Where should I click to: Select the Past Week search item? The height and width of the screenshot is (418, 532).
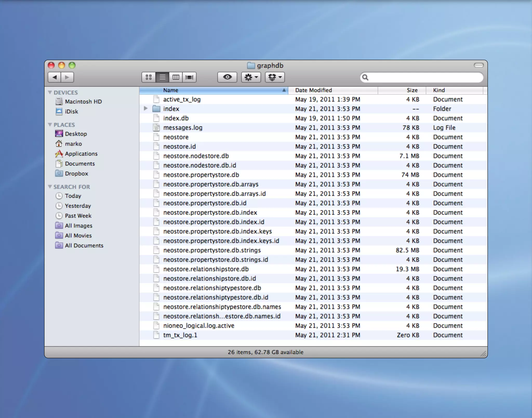(78, 216)
